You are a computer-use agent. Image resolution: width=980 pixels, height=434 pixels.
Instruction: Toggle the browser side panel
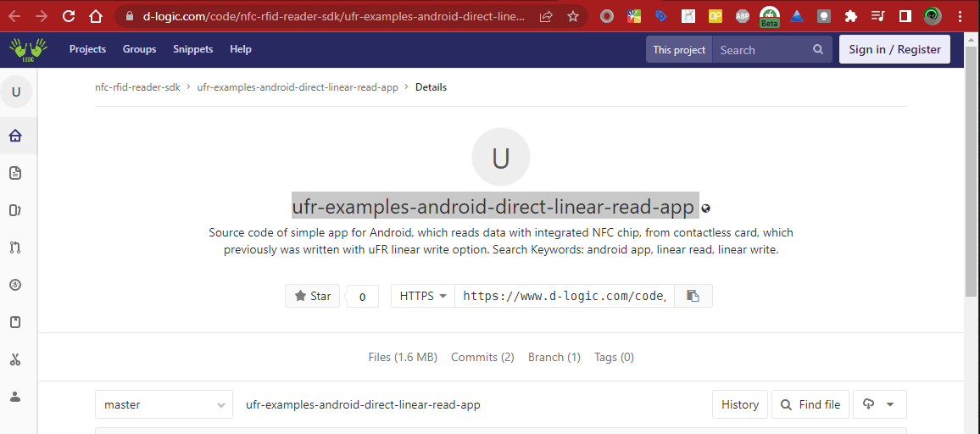point(905,16)
